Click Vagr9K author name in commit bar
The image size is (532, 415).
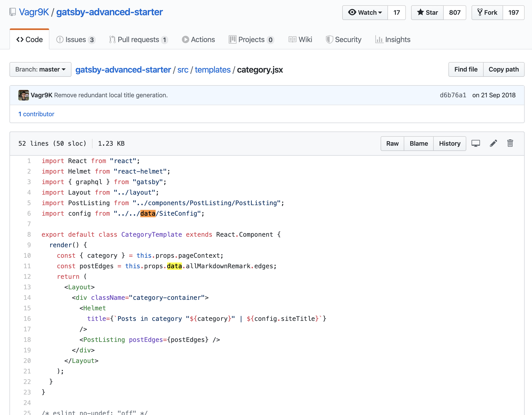click(x=42, y=95)
